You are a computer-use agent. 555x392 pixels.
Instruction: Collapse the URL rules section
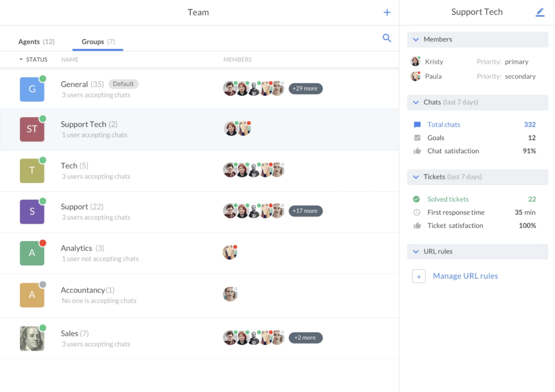coord(416,251)
